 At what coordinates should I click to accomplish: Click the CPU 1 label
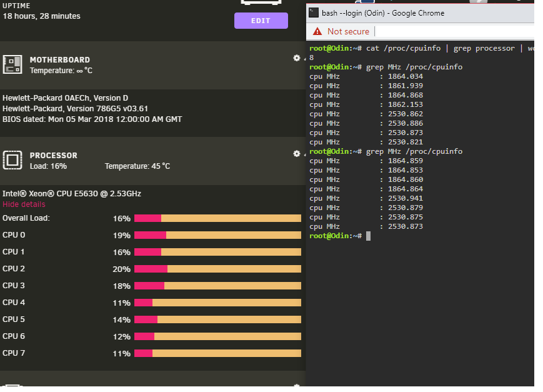click(x=14, y=252)
